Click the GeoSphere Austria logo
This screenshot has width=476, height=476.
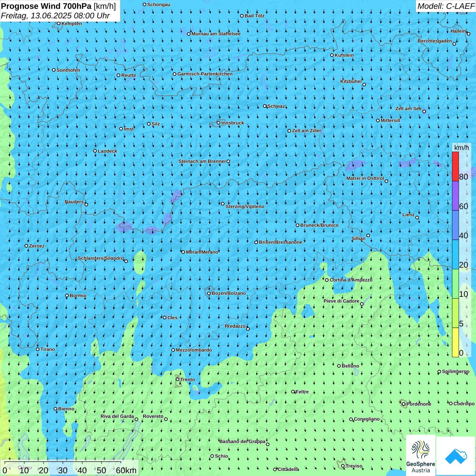coord(421,456)
